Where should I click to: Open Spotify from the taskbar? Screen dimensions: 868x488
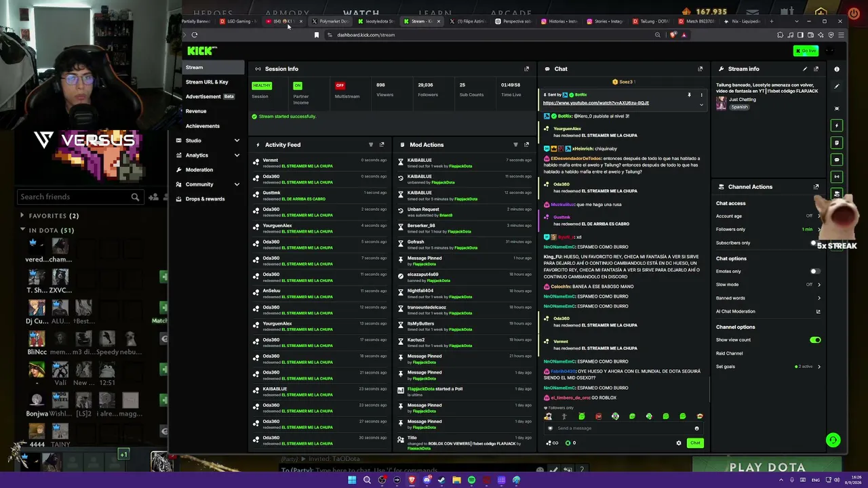click(x=471, y=480)
